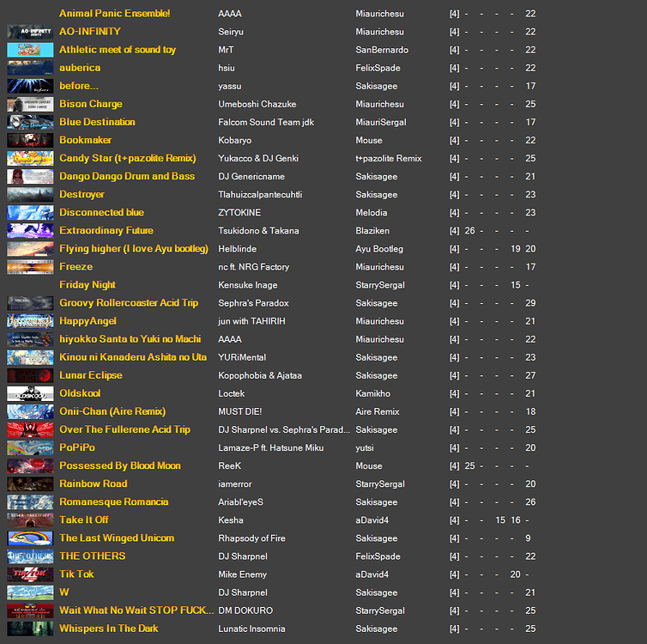Select the Whispers In The Dark banner

pos(30,629)
